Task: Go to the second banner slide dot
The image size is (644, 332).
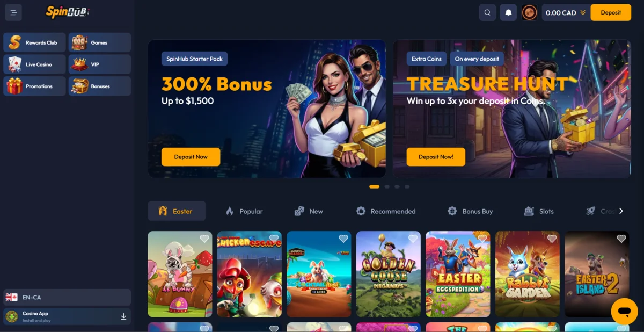Action: coord(387,186)
